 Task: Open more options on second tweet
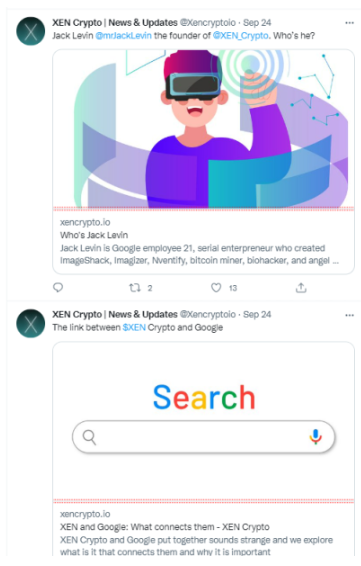[349, 315]
